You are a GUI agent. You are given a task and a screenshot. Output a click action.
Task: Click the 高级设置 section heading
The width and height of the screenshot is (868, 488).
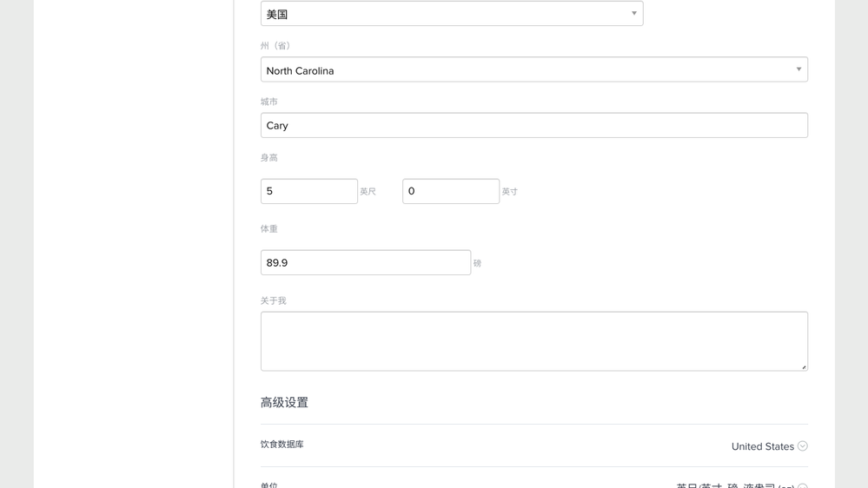284,403
